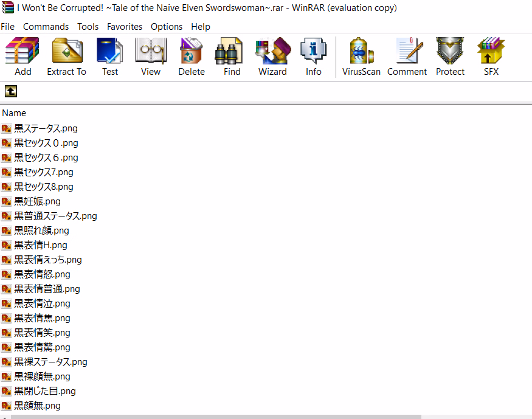Click the image icon beside 黒閉じた目.png
This screenshot has height=419, width=532.
pyautogui.click(x=7, y=391)
